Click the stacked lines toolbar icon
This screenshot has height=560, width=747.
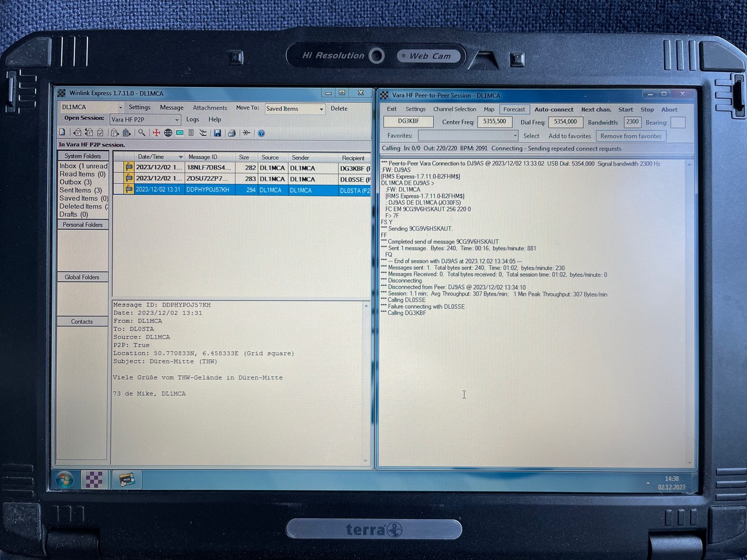(203, 133)
